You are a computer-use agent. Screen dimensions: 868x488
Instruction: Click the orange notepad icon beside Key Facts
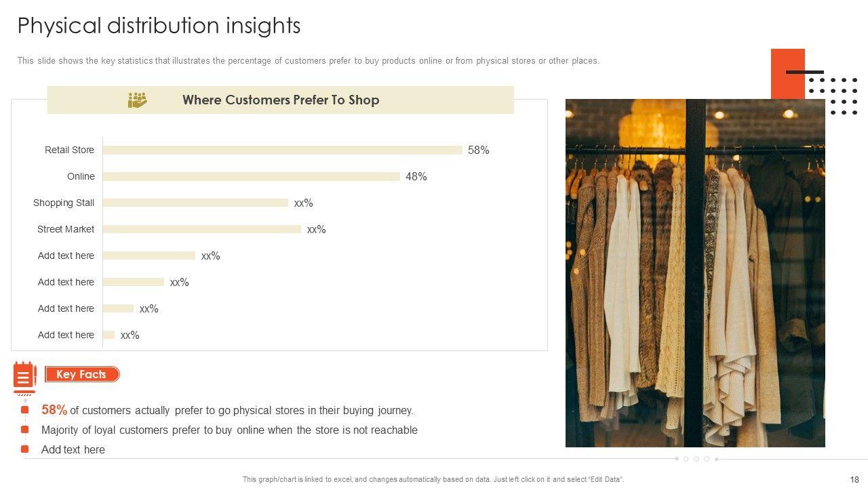24,376
